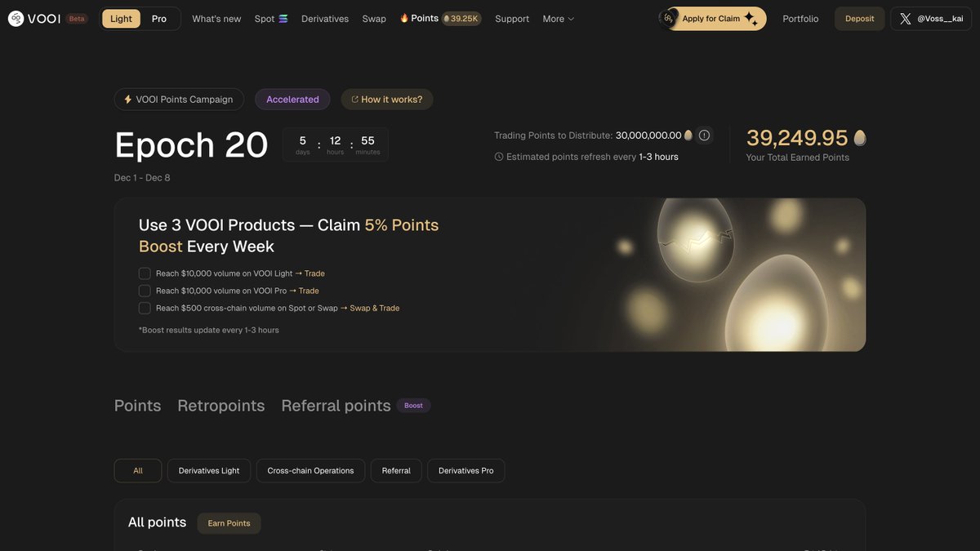Click the lightning icon in VOOI Points Campaign
Screen dimensions: 980x551
[x=128, y=100]
